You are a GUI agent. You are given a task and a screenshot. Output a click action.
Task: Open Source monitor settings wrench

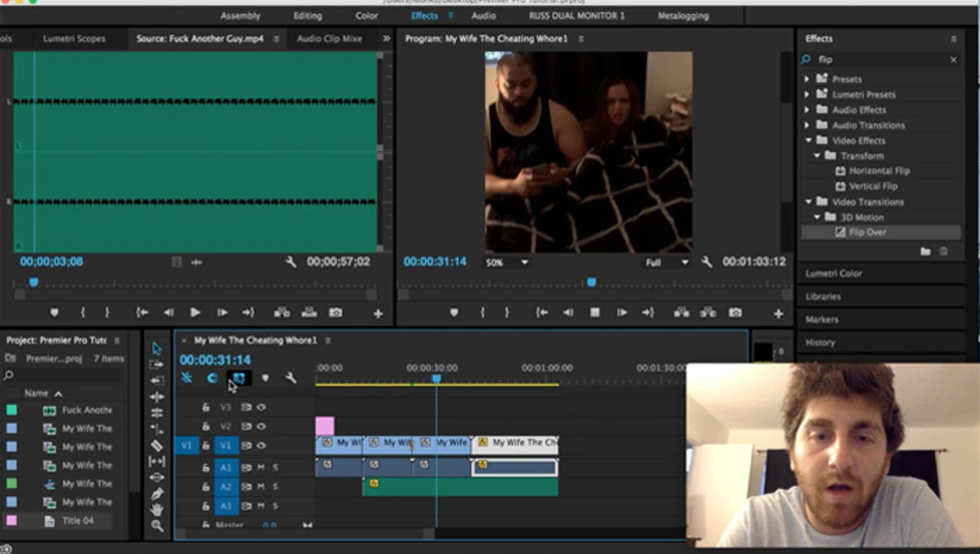pos(290,261)
